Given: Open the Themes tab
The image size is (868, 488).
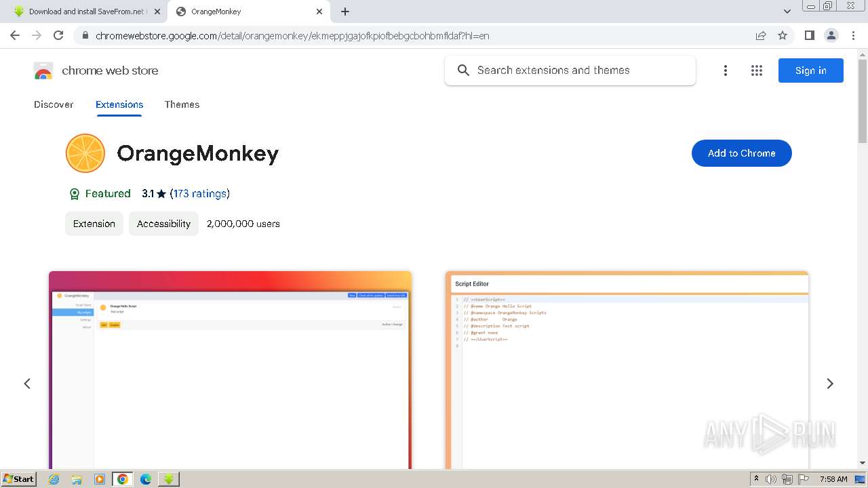Looking at the screenshot, I should click(x=182, y=104).
